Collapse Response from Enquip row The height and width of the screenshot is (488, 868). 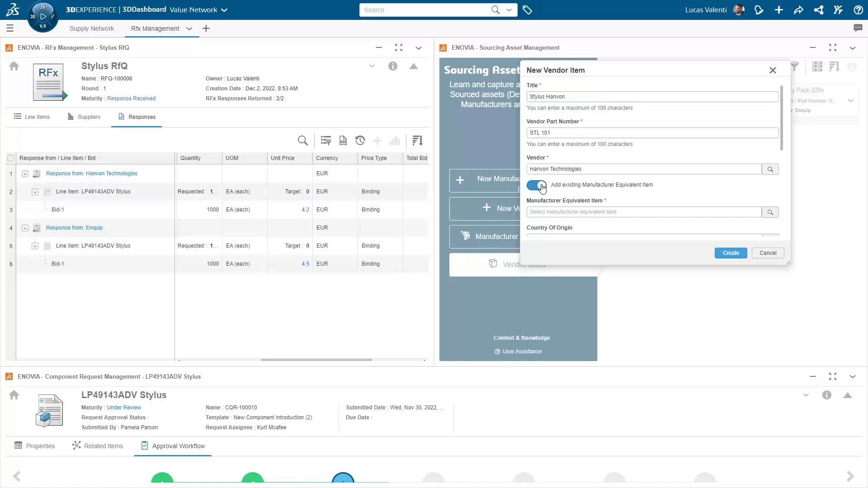pyautogui.click(x=25, y=228)
